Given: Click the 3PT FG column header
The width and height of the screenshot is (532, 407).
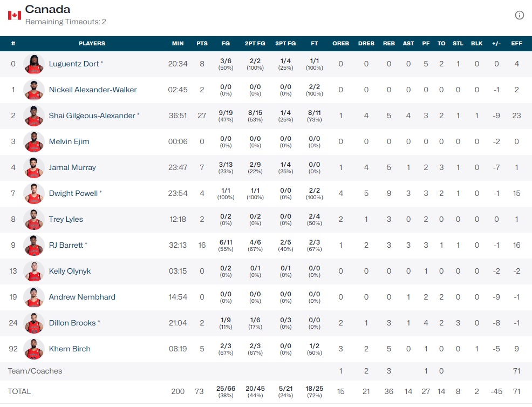Looking at the screenshot, I should point(285,44).
